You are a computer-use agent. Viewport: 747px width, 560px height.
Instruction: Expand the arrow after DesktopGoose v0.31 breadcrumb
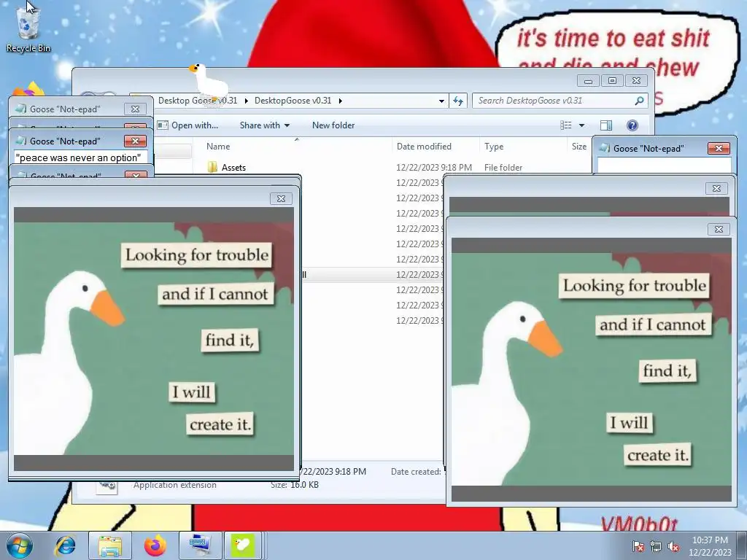click(x=340, y=101)
